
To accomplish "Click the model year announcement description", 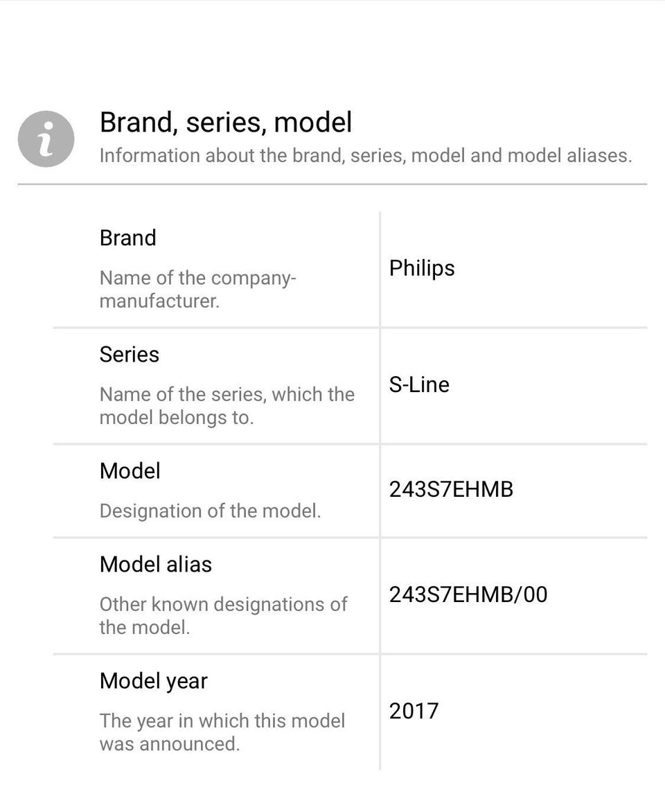I will (x=222, y=732).
